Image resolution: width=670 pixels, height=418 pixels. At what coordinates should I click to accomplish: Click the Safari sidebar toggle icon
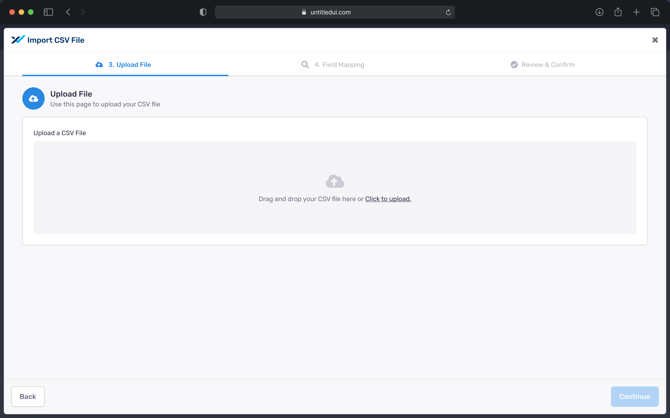coord(48,12)
